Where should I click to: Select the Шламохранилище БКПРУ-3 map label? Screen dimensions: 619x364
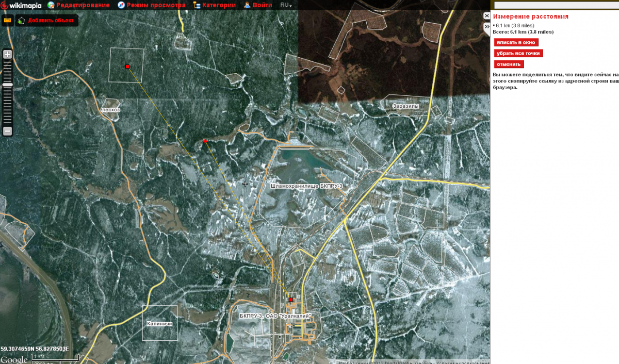(x=306, y=186)
